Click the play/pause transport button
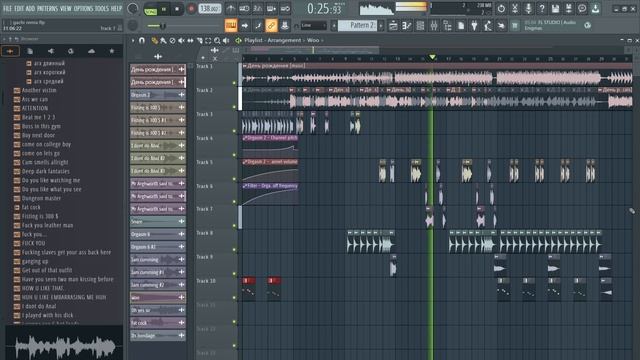 click(x=164, y=9)
